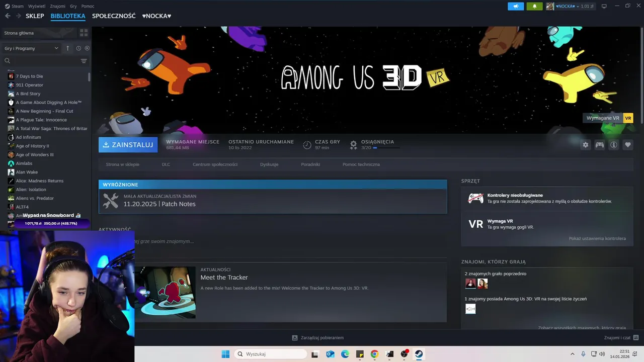The image size is (644, 362).
Task: Switch library to grid collections view
Action: click(84, 33)
